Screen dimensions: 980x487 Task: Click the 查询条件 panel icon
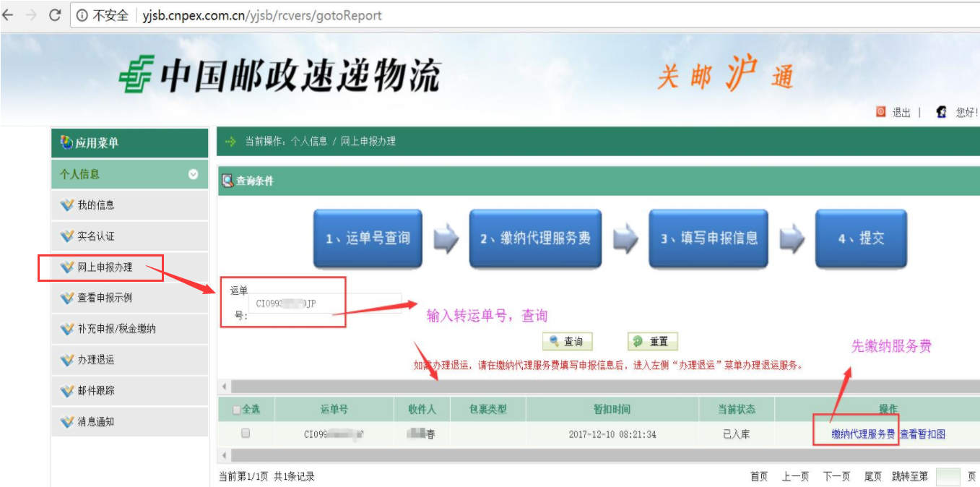[x=227, y=181]
